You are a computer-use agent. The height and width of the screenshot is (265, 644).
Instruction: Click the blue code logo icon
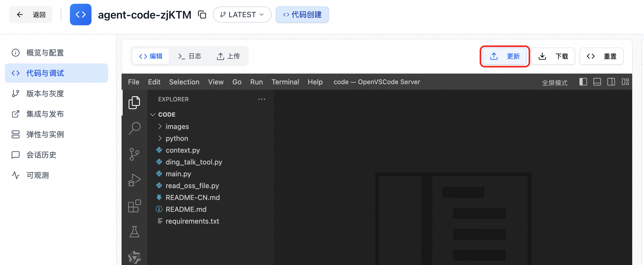(x=81, y=15)
